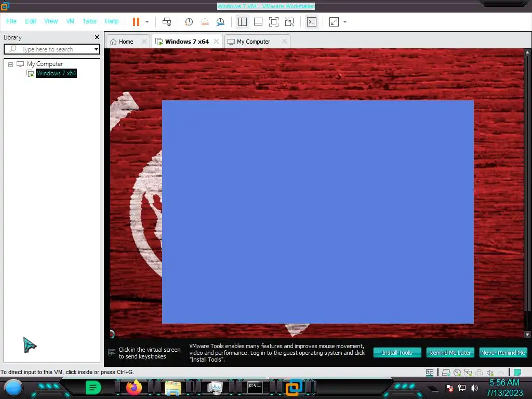Click the volume speaker tray icon
The width and height of the screenshot is (532, 399).
pyautogui.click(x=474, y=388)
